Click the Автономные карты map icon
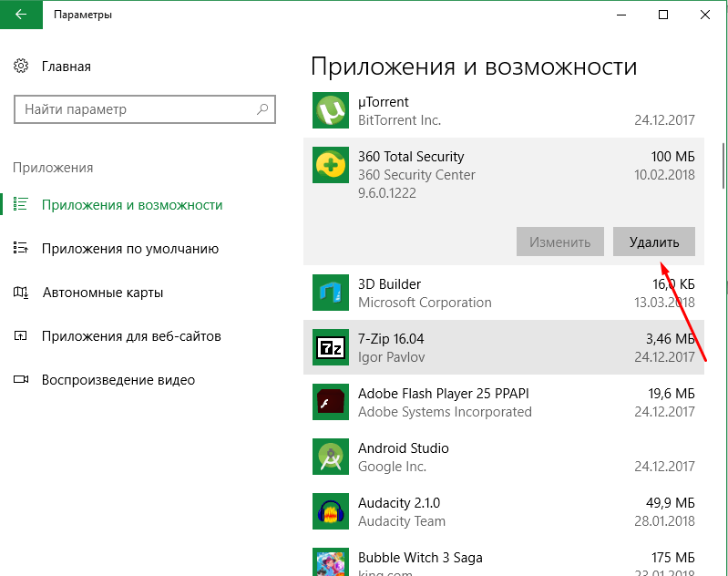728x576 pixels. click(x=21, y=293)
